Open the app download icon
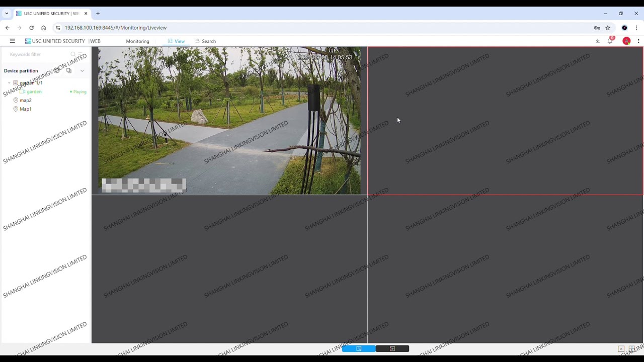 click(x=598, y=41)
